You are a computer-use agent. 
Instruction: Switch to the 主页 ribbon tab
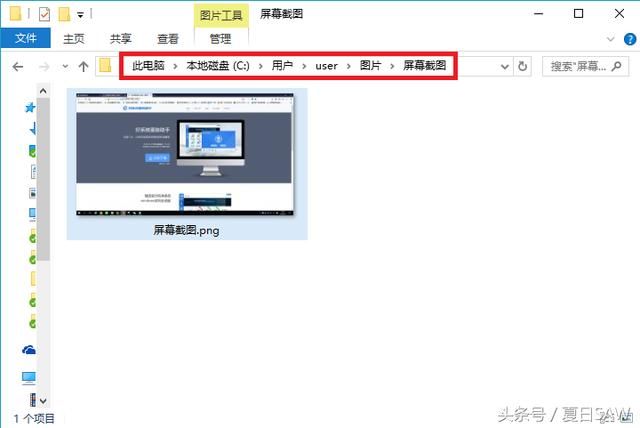click(74, 39)
